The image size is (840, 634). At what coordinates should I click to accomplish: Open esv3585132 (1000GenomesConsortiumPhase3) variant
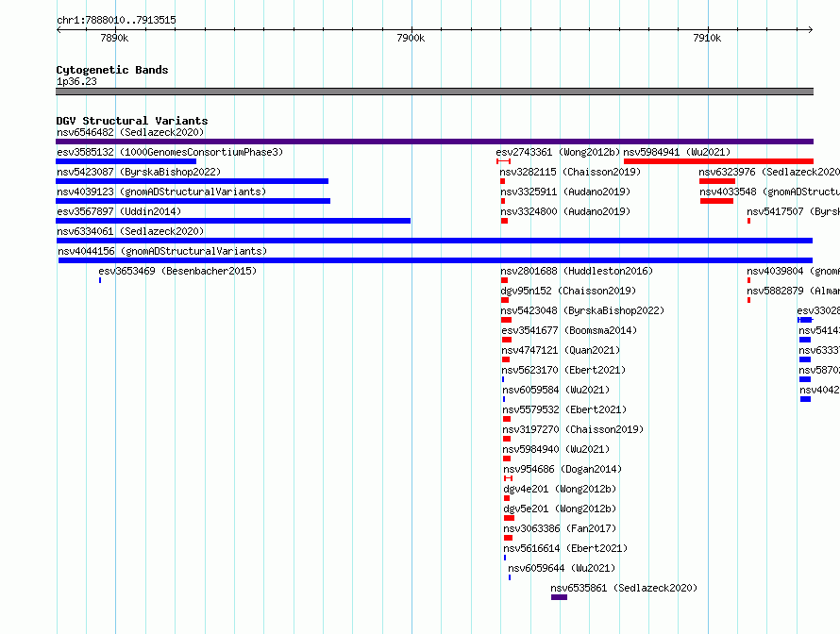(170, 152)
